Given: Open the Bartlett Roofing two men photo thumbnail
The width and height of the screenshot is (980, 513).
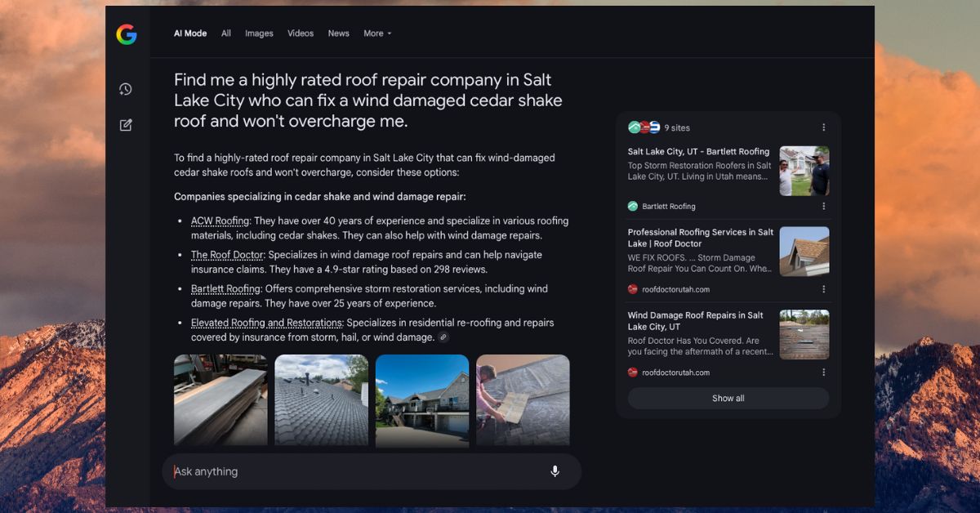Looking at the screenshot, I should (804, 171).
